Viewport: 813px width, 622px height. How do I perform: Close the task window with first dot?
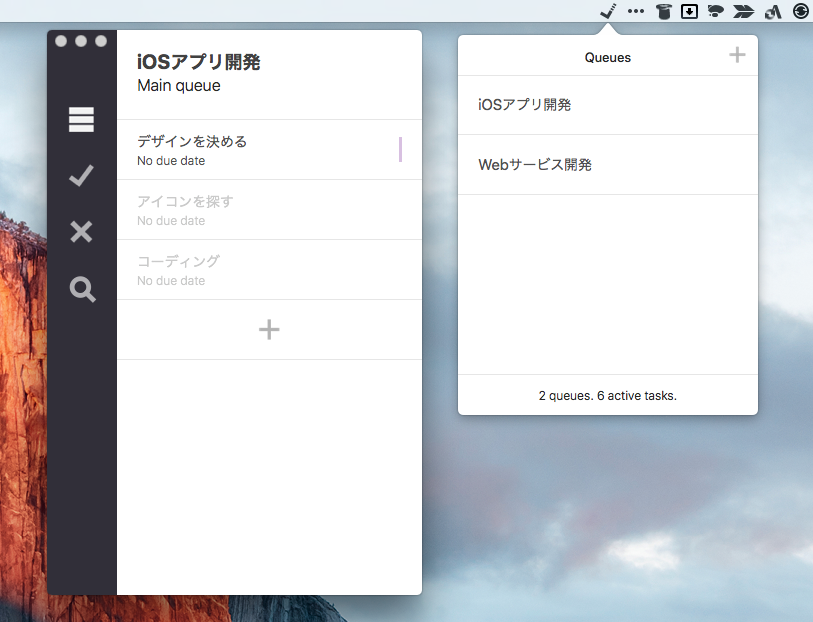61,41
